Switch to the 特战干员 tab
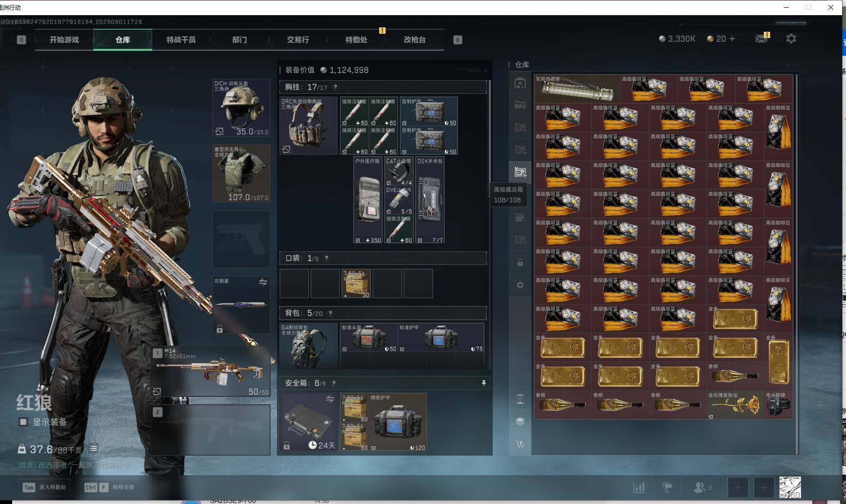The height and width of the screenshot is (504, 846). click(x=181, y=40)
